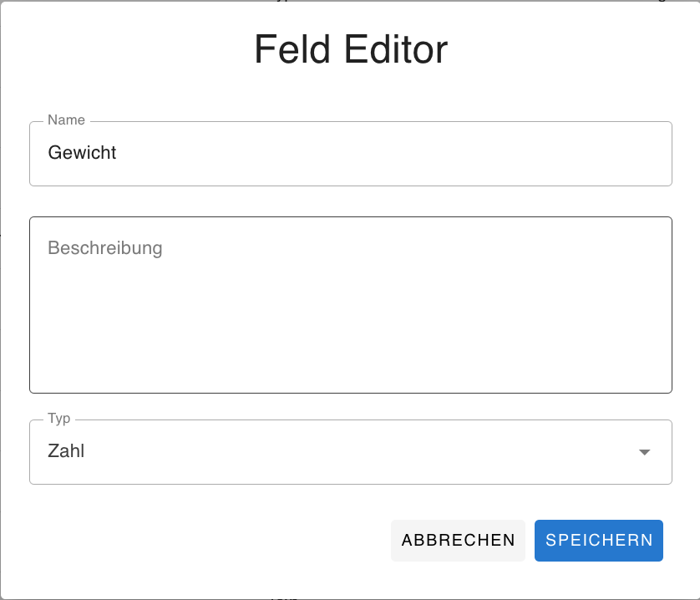
Task: Click the Feld Editor dialog title
Action: click(x=350, y=50)
